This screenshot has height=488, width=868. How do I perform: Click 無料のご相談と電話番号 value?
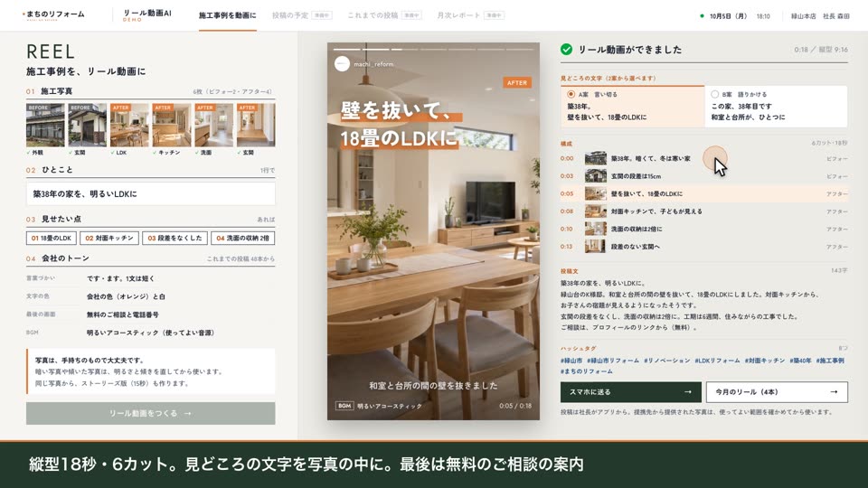(122, 314)
